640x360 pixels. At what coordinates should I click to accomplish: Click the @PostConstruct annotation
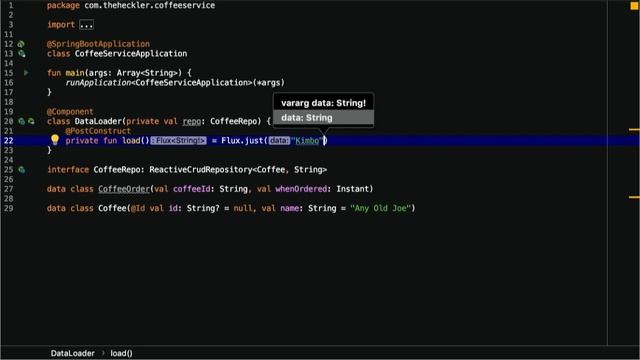click(x=98, y=131)
